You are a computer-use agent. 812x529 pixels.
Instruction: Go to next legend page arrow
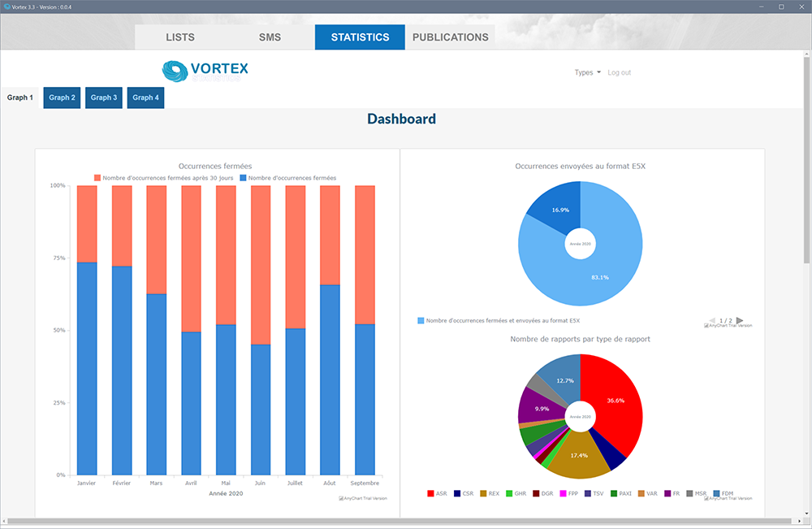740,321
